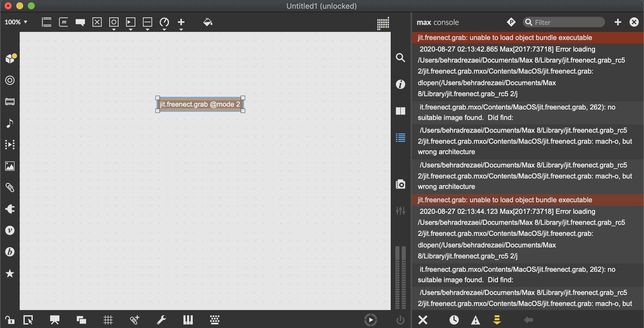Open the Debugging wrench menu
Viewport: 644px width, 328px height.
[x=161, y=320]
